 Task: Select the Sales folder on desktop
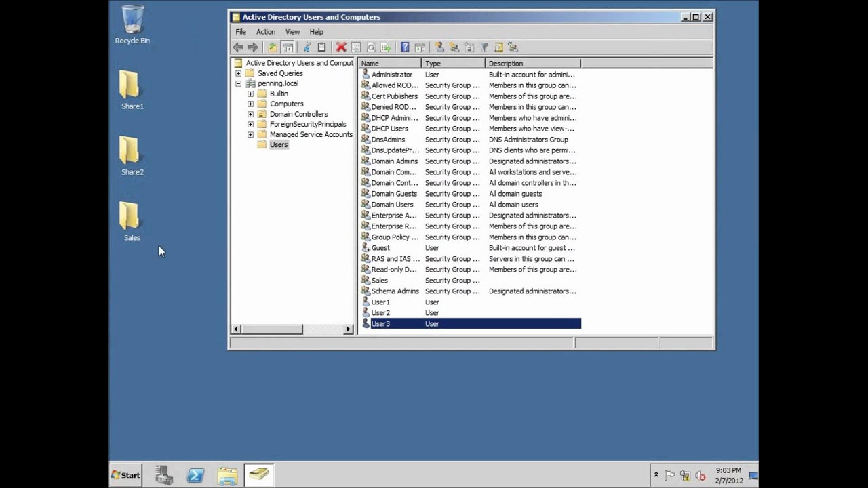click(x=132, y=222)
